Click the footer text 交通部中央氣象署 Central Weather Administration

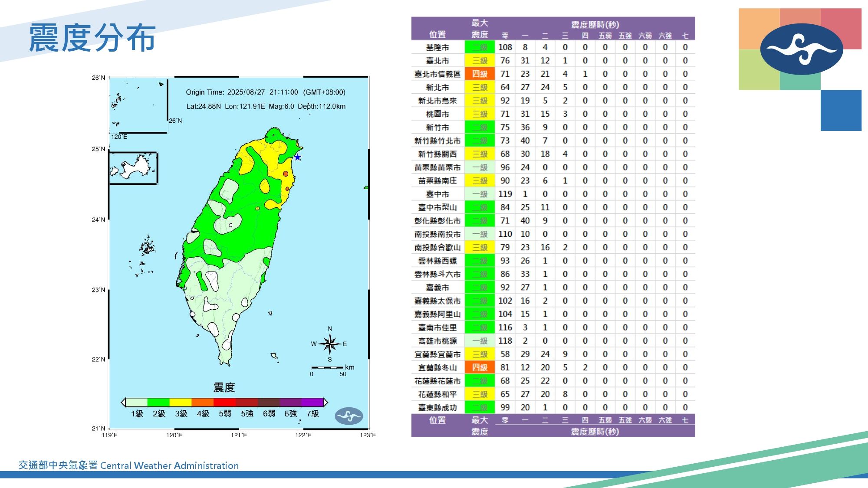[128, 465]
